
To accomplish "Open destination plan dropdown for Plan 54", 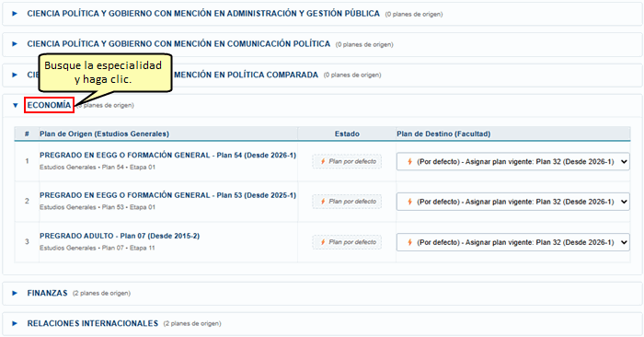I will click(513, 161).
